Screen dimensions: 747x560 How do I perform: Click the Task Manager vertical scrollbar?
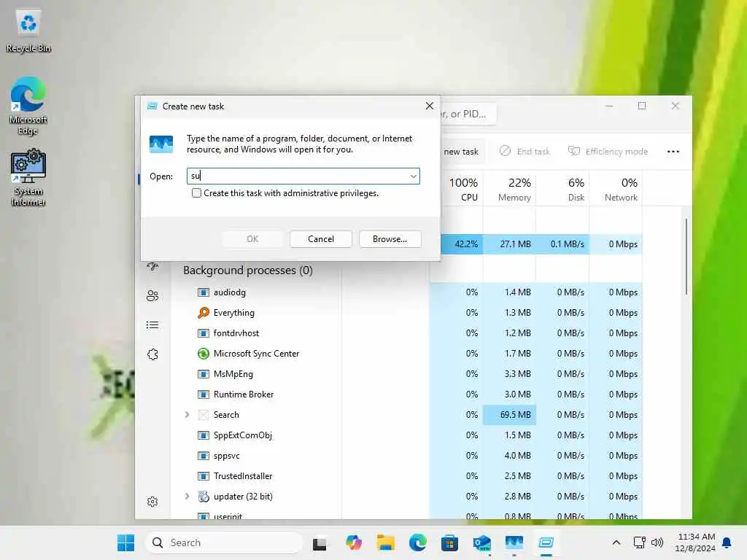pyautogui.click(x=686, y=256)
